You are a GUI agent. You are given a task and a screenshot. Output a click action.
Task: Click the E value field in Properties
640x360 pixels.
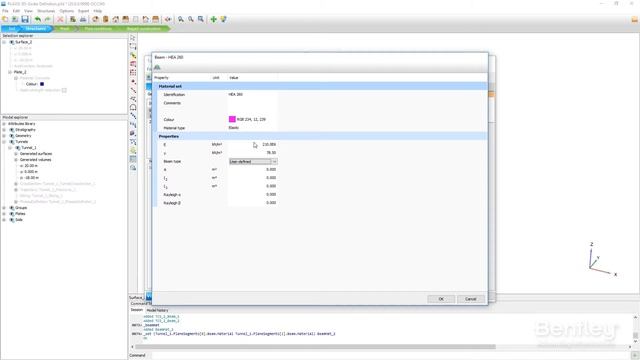tap(253, 144)
